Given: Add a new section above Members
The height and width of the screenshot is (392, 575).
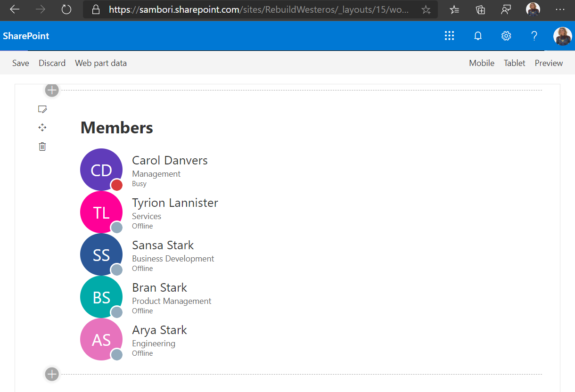Looking at the screenshot, I should tap(52, 90).
